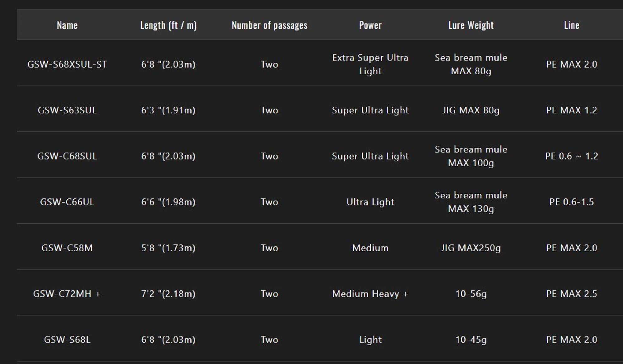Click the GSW-C72MH + model cell
The width and height of the screenshot is (623, 364).
click(x=67, y=294)
